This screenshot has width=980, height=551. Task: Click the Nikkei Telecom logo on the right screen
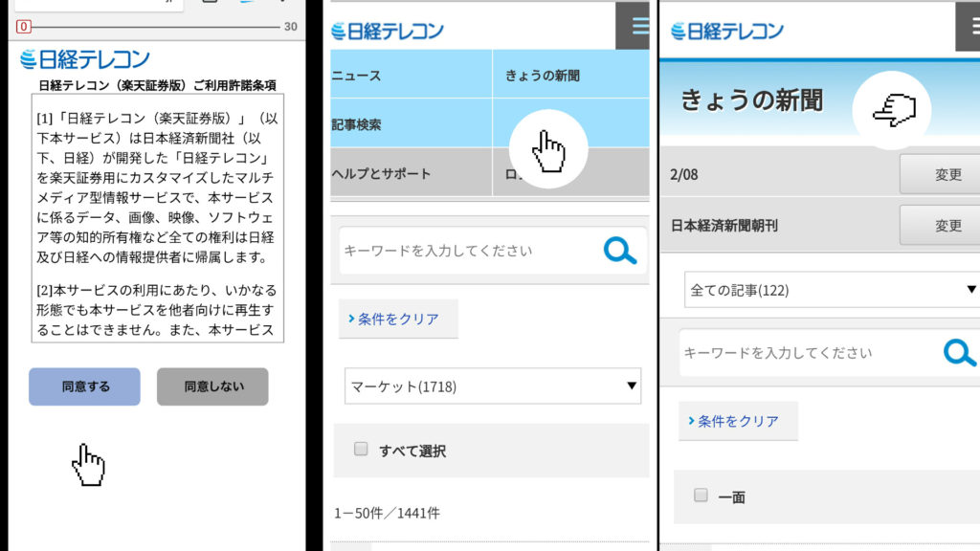point(727,32)
